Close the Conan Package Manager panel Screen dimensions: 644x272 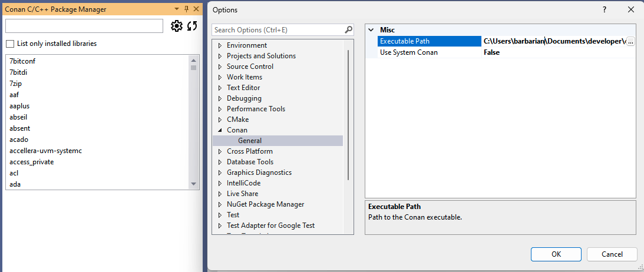click(196, 9)
